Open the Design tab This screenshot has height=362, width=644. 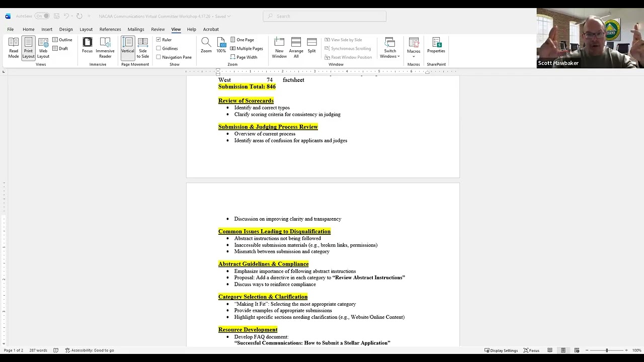tap(66, 29)
